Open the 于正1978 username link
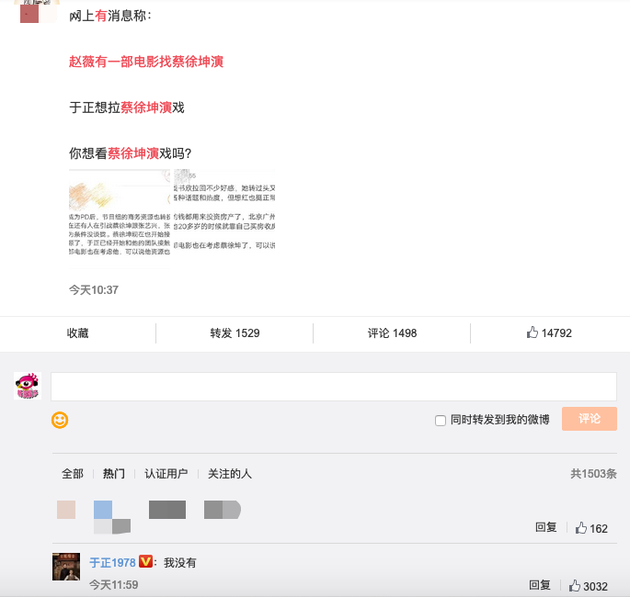This screenshot has width=630, height=597. click(111, 563)
